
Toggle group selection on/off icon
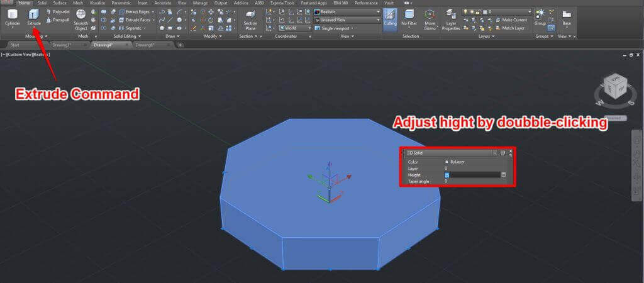click(x=551, y=28)
